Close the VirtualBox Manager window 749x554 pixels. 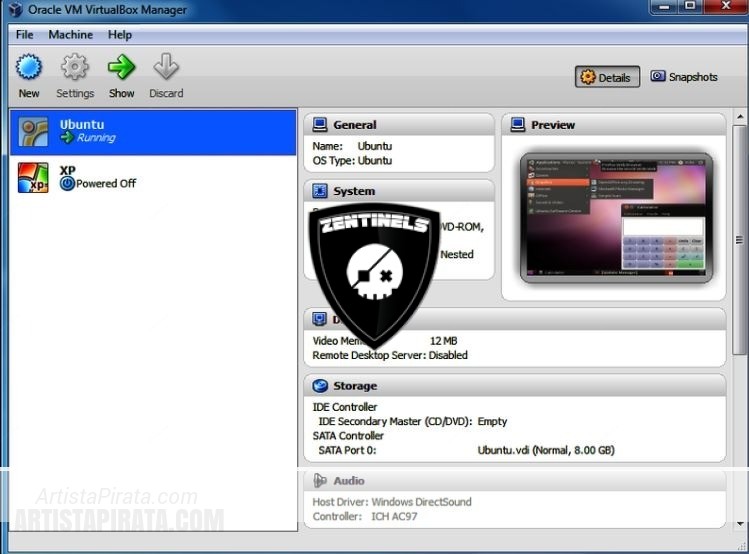tap(725, 6)
